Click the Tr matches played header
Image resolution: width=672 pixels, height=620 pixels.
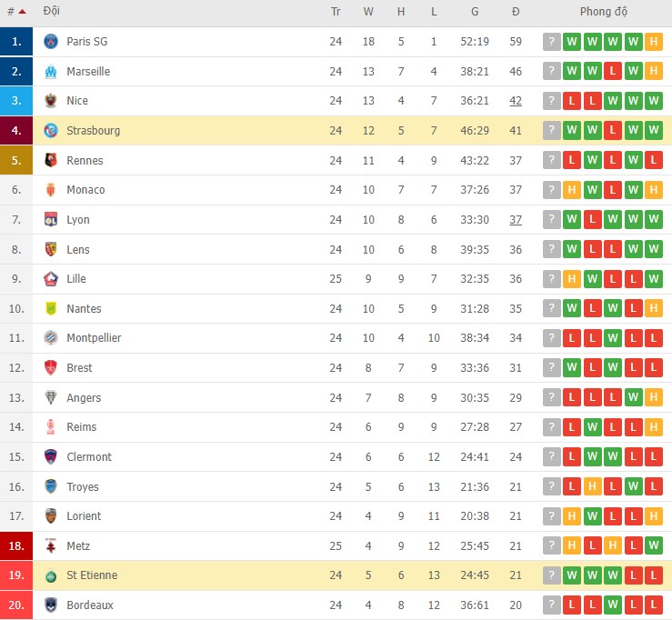coord(336,13)
